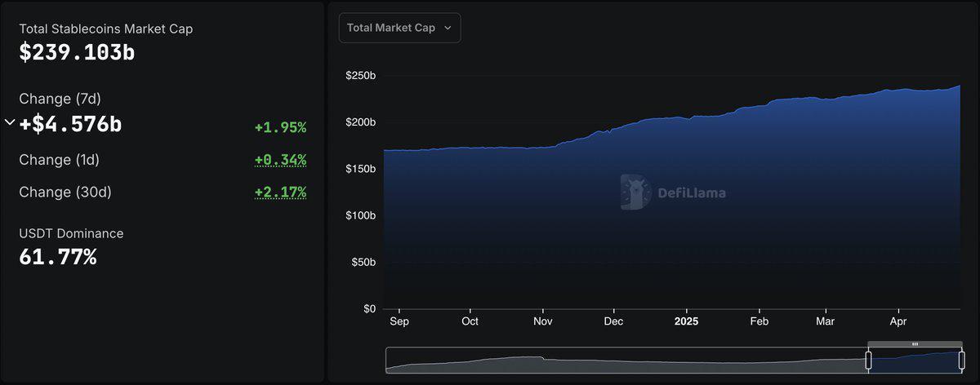Click the +$4.576b seven-day change amount

tap(70, 125)
